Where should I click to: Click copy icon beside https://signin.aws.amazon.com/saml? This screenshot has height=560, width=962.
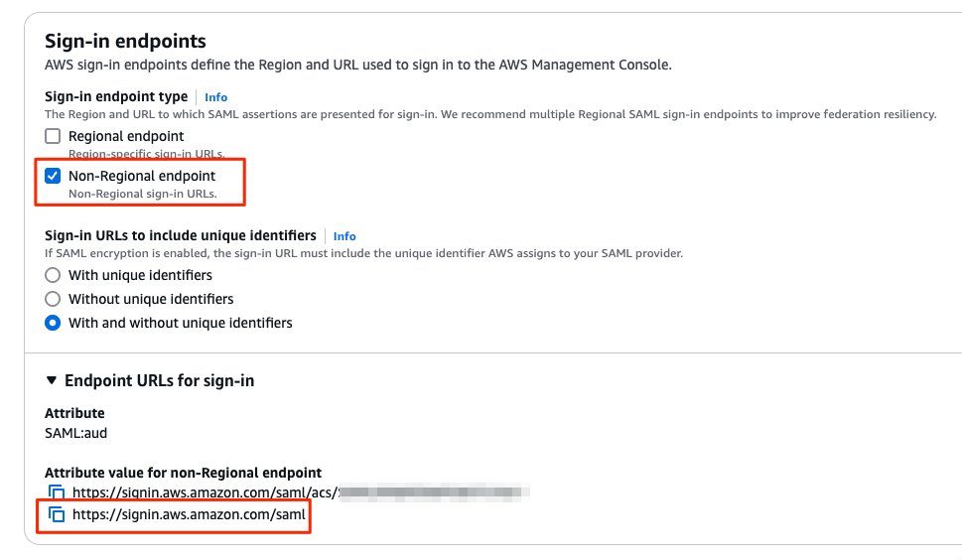pyautogui.click(x=57, y=514)
